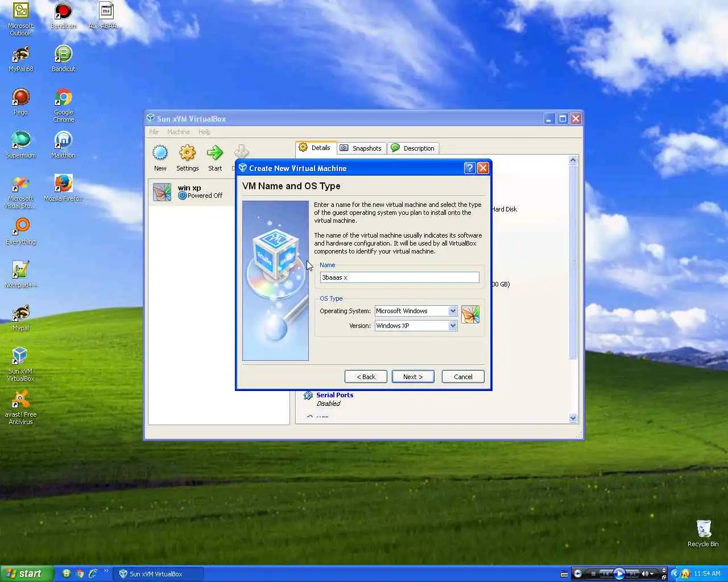728x582 pixels.
Task: Click the taskbar media player volume icon
Action: 644,573
